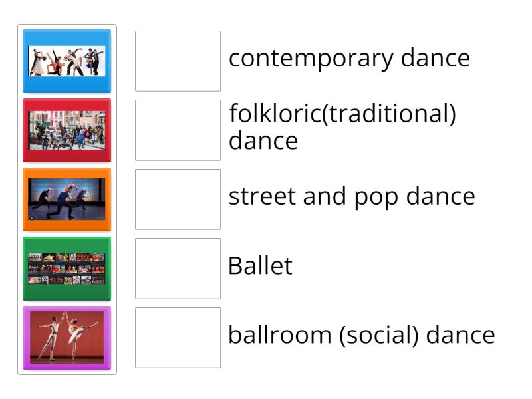
Task: Click the red-framed group dance photo
Action: 66,130
